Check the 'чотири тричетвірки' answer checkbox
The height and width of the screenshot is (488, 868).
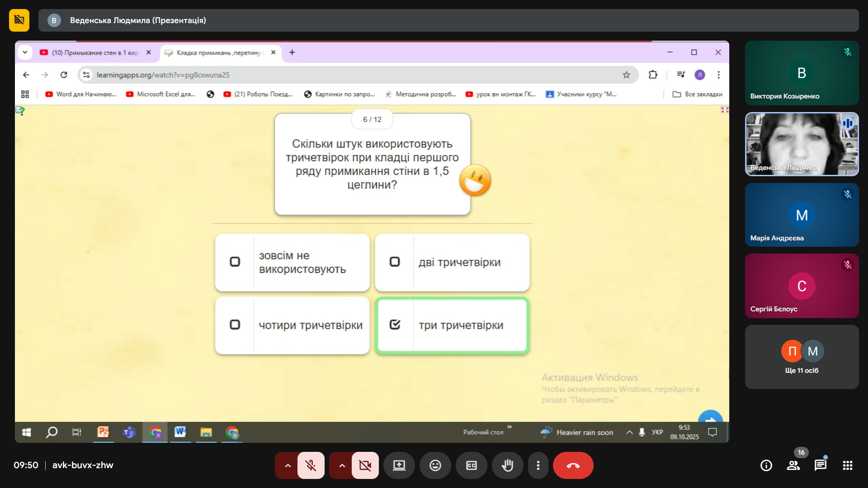pyautogui.click(x=235, y=325)
